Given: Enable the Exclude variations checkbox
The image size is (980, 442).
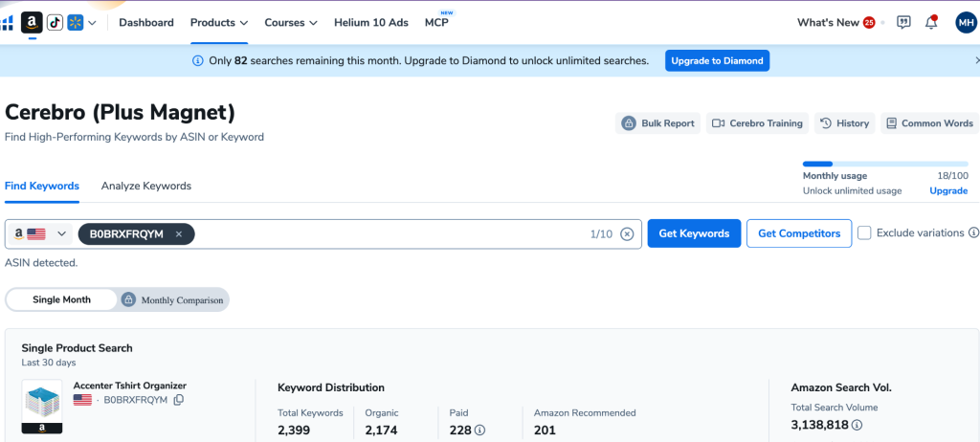Looking at the screenshot, I should 864,232.
